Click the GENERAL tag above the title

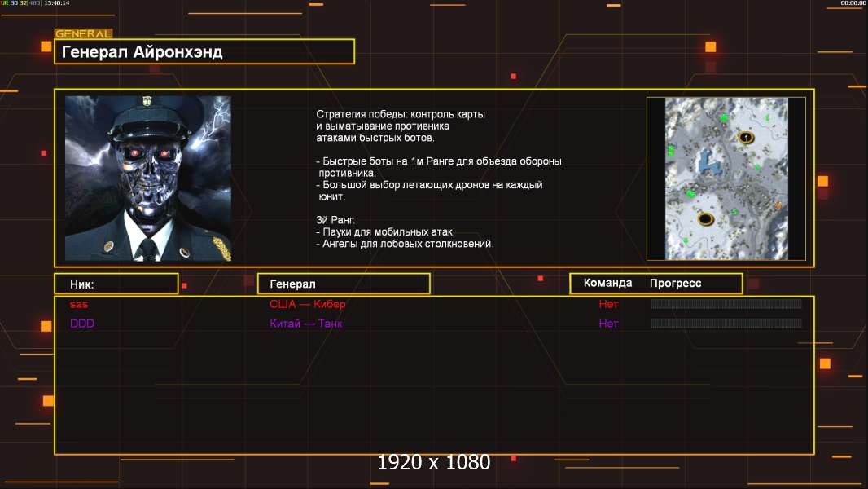coord(83,33)
